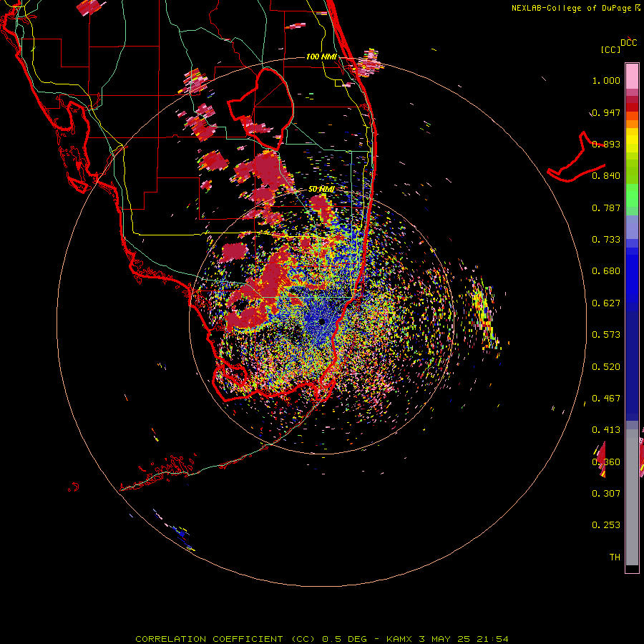Click the 0.413 scale value
This screenshot has width=644, height=644.
coord(606,430)
